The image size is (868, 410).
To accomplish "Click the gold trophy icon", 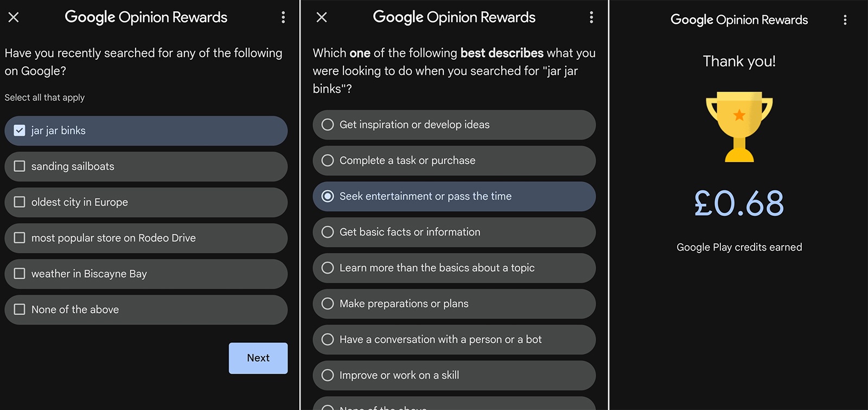I will point(739,126).
